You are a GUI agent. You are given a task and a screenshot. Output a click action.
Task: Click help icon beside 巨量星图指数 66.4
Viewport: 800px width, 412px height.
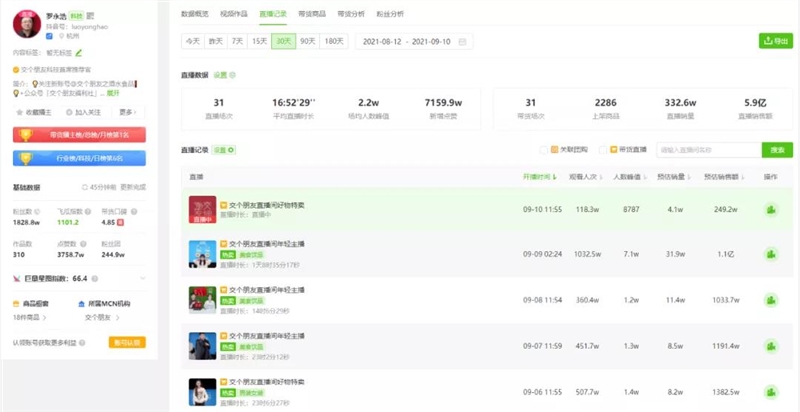(x=95, y=279)
